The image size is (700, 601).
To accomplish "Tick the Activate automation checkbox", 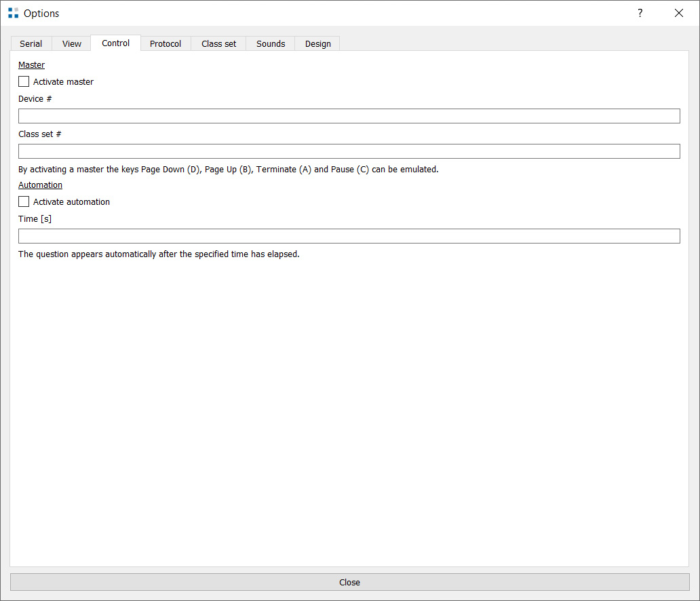I will (24, 201).
